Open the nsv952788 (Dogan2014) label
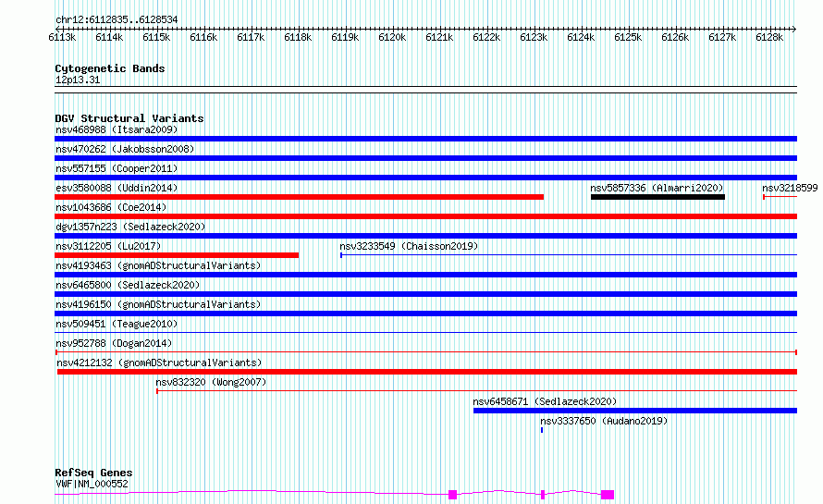823x504 pixels. (114, 343)
